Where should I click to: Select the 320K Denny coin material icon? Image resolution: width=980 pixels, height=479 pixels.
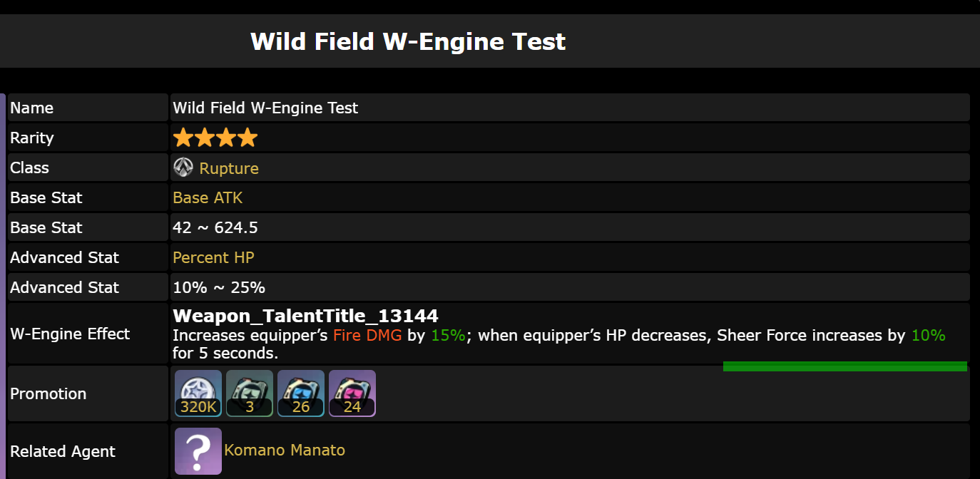point(198,393)
